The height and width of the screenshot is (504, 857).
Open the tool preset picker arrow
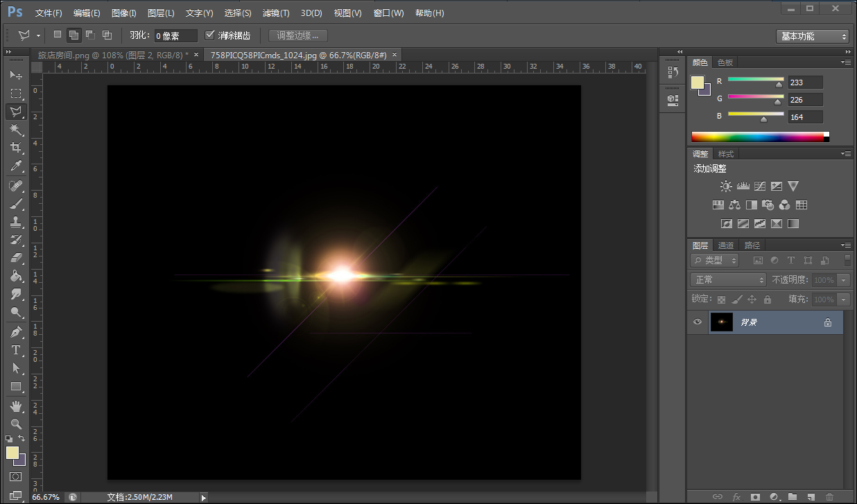click(39, 35)
